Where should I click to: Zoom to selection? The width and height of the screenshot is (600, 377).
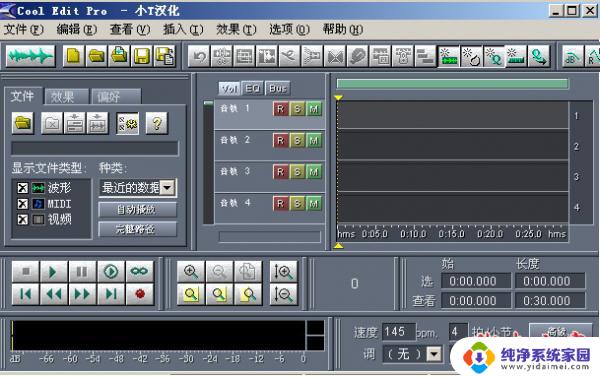(191, 294)
